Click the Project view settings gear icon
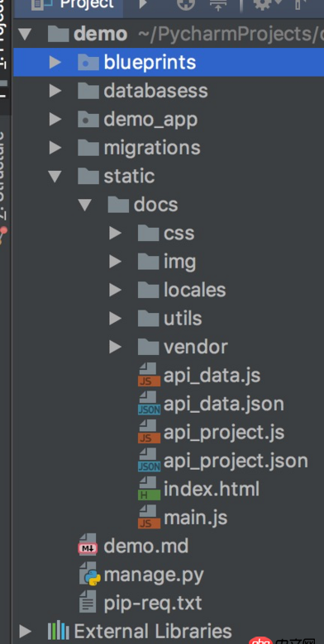This screenshot has height=644, width=324. (260, 4)
